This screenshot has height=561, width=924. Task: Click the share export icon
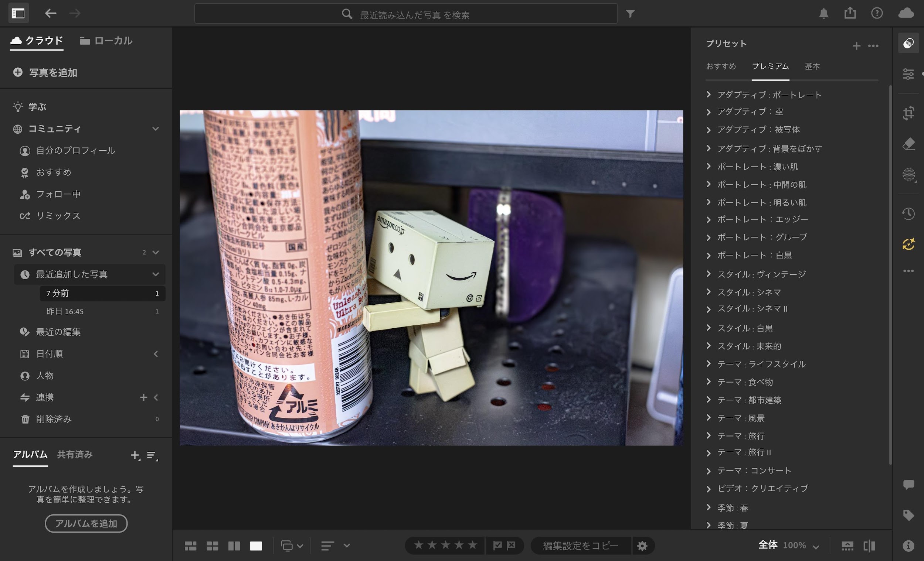click(850, 13)
